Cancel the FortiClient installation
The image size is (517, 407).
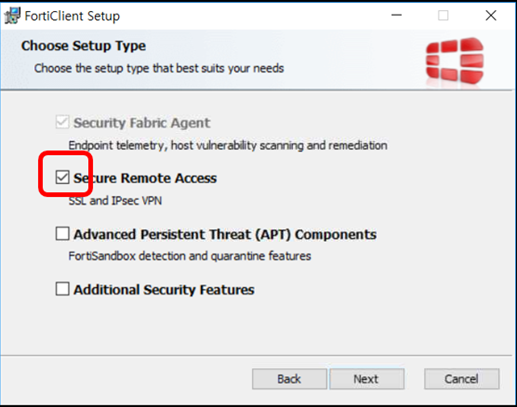pos(462,379)
